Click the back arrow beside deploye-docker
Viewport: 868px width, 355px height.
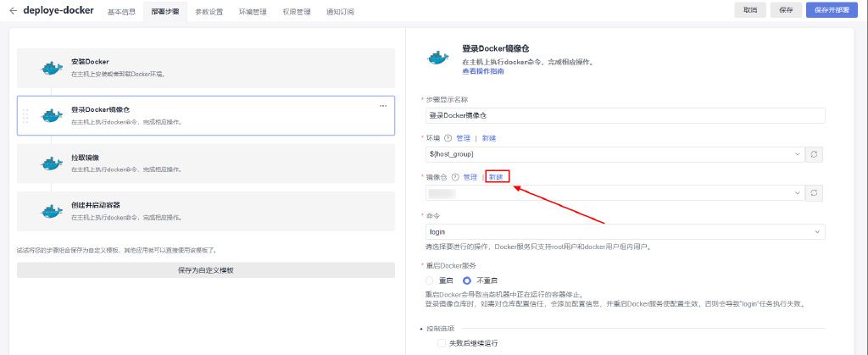[14, 10]
